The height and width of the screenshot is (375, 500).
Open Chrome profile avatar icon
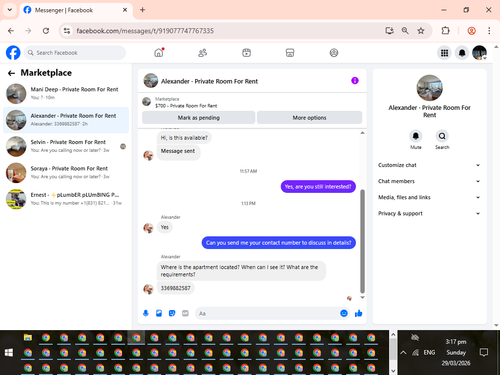(471, 31)
